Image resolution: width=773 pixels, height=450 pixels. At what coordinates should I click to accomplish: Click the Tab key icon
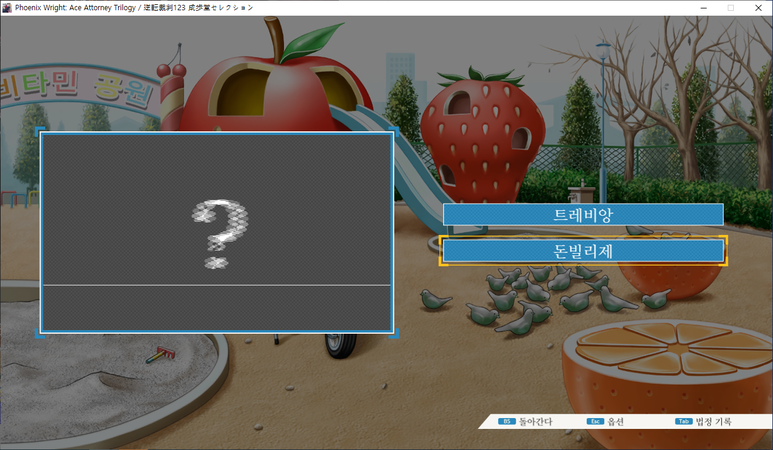pyautogui.click(x=683, y=421)
